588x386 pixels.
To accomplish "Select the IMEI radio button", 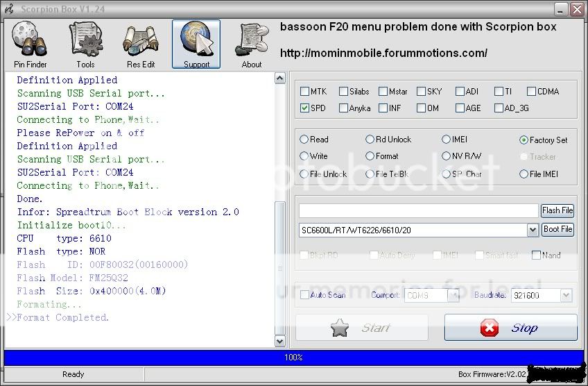I will [446, 140].
